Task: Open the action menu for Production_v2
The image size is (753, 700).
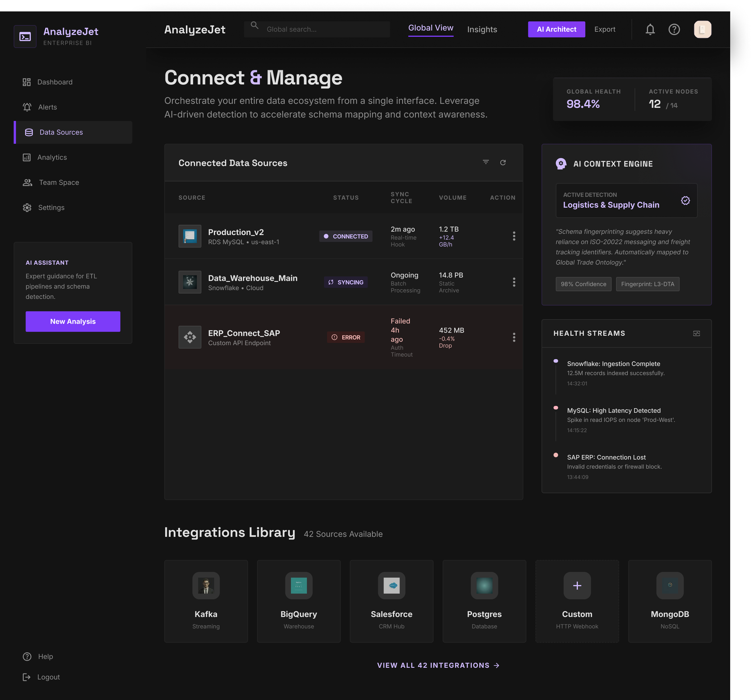Action: point(514,236)
